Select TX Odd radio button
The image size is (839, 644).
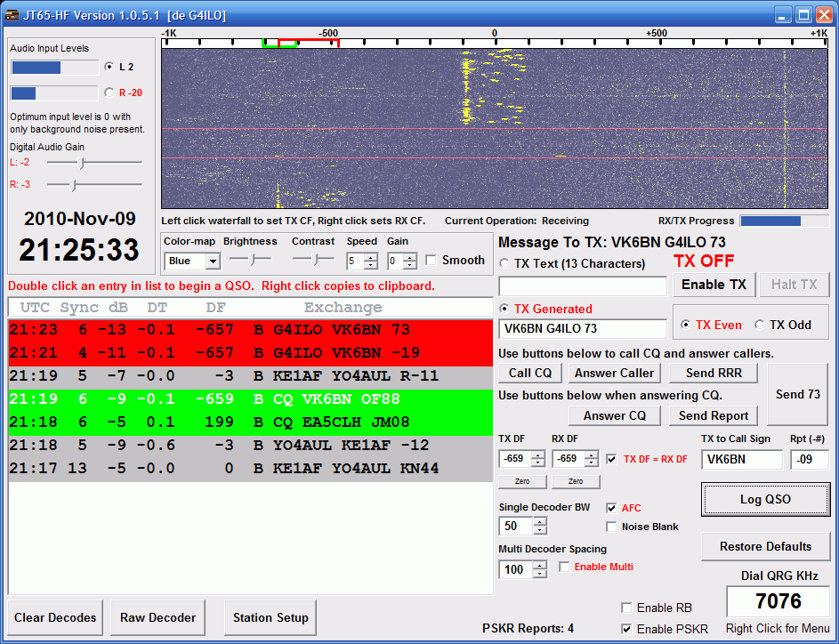759,325
